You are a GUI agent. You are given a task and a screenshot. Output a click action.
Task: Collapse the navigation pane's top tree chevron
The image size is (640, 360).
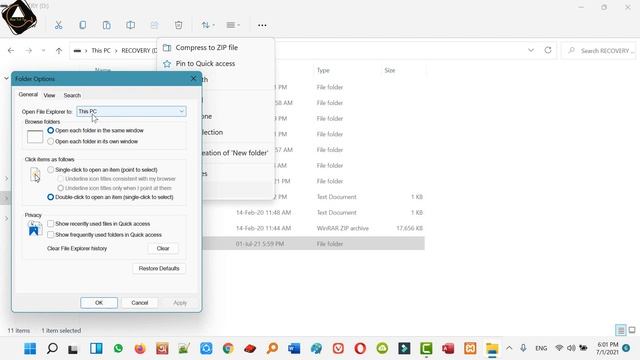click(7, 78)
